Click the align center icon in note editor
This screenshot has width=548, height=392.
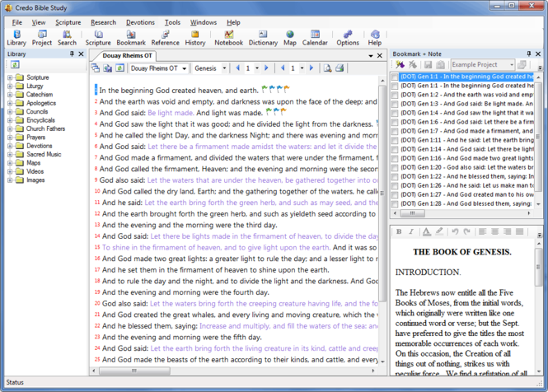pyautogui.click(x=495, y=231)
